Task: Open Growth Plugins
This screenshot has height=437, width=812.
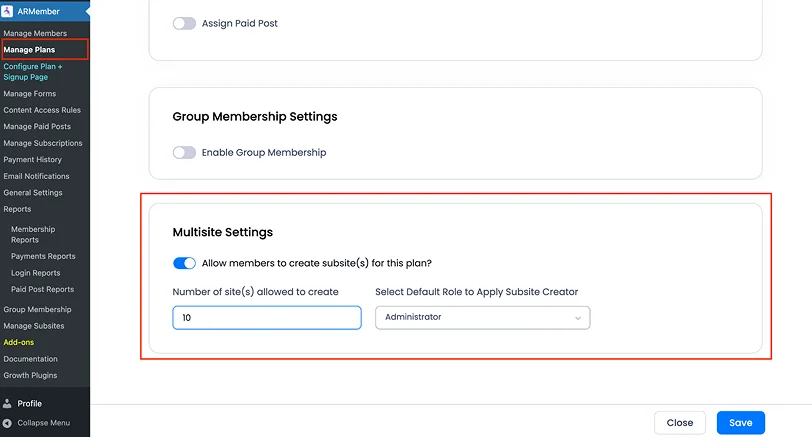Action: click(x=30, y=375)
